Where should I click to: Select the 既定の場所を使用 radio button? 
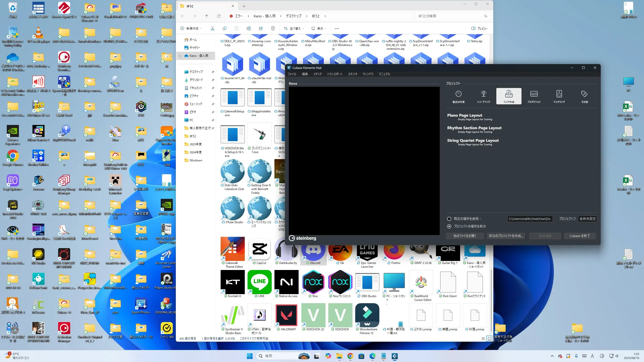(x=449, y=219)
